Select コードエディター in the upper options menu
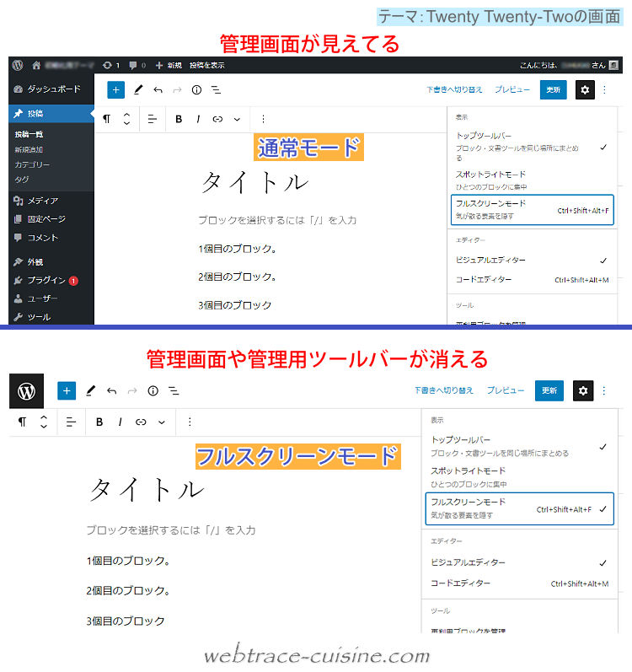632x672 pixels. [x=533, y=279]
